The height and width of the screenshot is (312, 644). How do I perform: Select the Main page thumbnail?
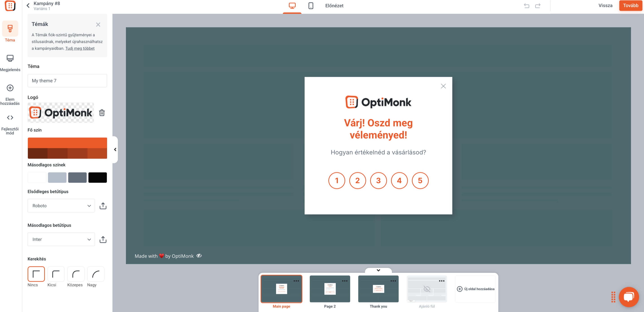pos(281,289)
